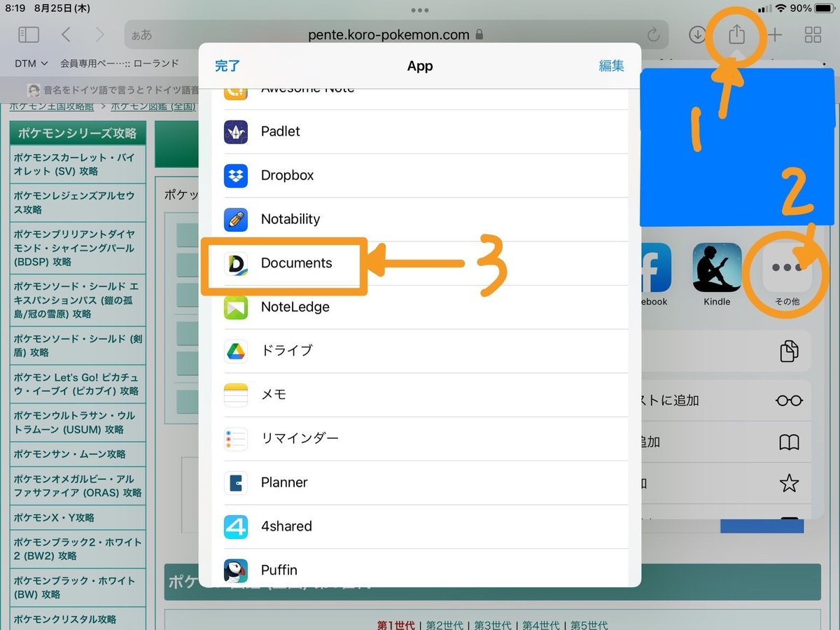The height and width of the screenshot is (630, 840).
Task: Choose Documents app in list
Action: point(426,263)
